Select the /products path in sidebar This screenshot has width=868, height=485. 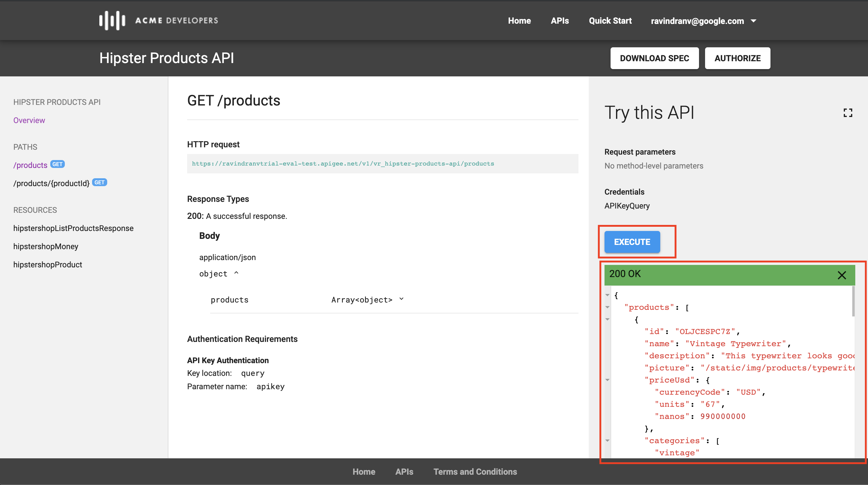pos(30,165)
